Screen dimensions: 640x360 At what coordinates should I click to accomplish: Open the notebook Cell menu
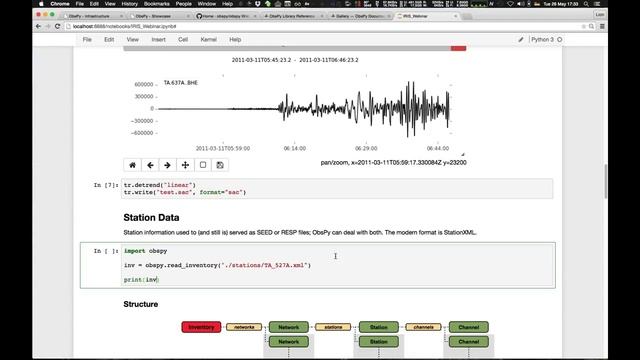click(x=183, y=40)
